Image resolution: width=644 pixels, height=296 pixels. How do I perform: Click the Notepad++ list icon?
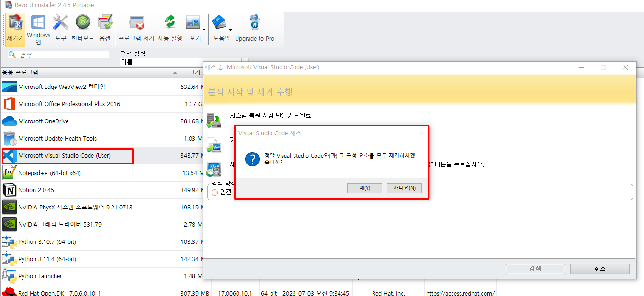click(x=9, y=173)
